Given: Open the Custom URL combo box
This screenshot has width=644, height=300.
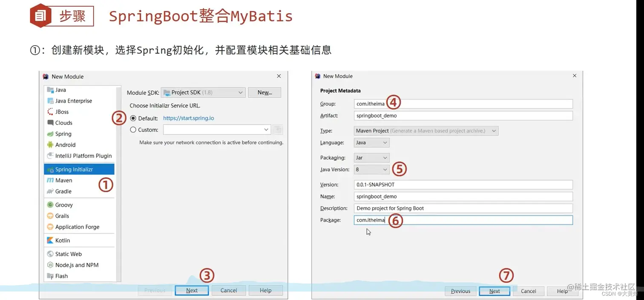Looking at the screenshot, I should (217, 130).
